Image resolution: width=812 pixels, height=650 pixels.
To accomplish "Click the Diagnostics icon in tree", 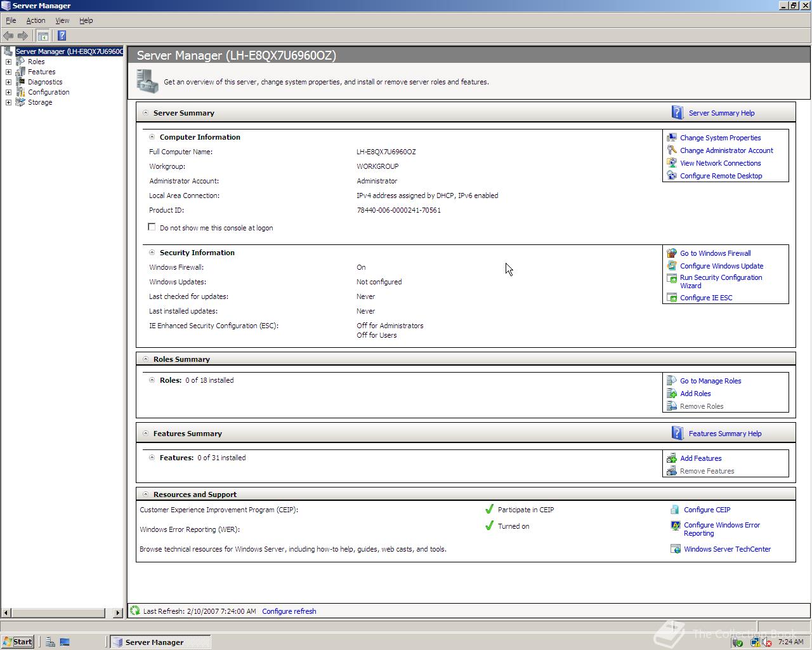I will coord(20,82).
